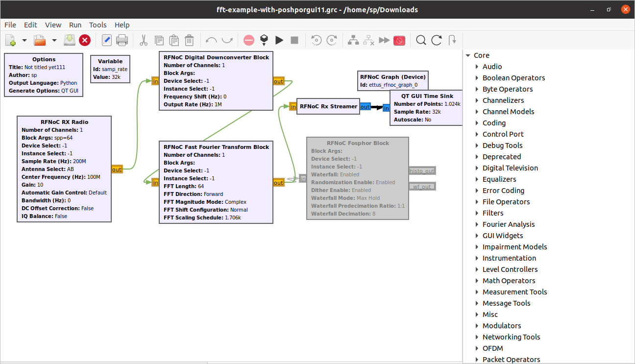Click the New flowgraph icon
Screen dimensions: 635x364
click(11, 40)
